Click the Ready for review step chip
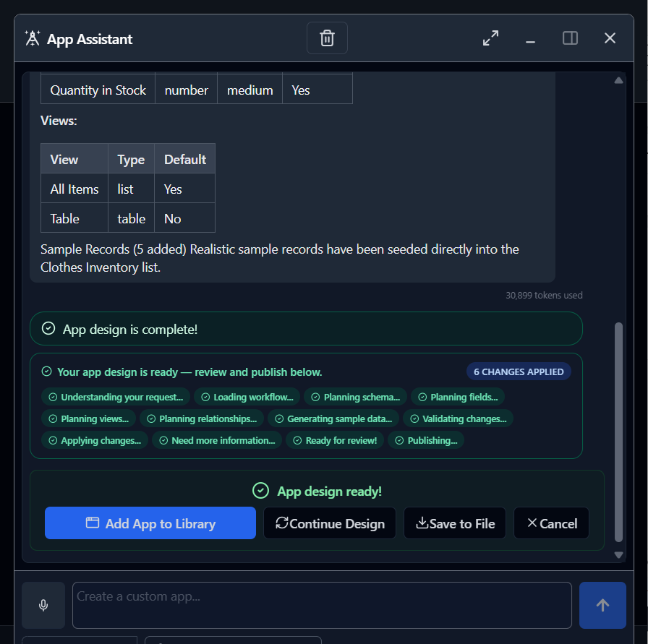 click(x=335, y=440)
